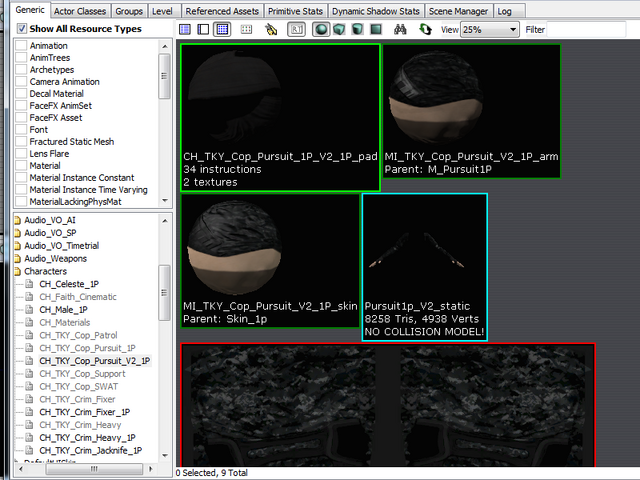Image resolution: width=640 pixels, height=480 pixels.
Task: Select MI_TKY_Cop_Pursuit_V2_1P_skin thumbnail
Action: [270, 261]
